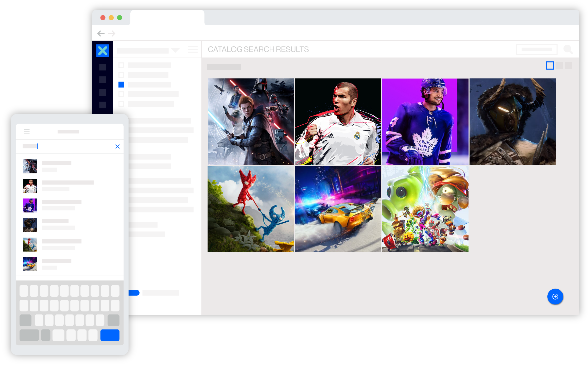
Task: Select the open browser tab
Action: [167, 18]
